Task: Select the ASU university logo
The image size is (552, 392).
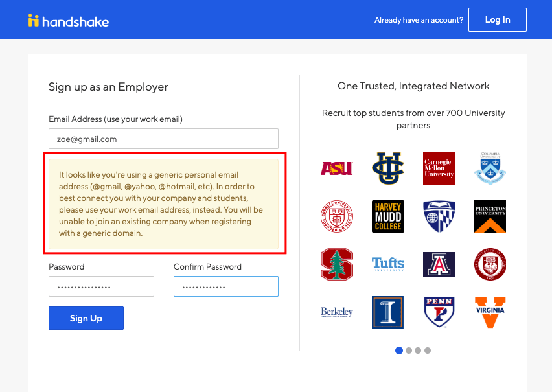Action: pyautogui.click(x=337, y=168)
